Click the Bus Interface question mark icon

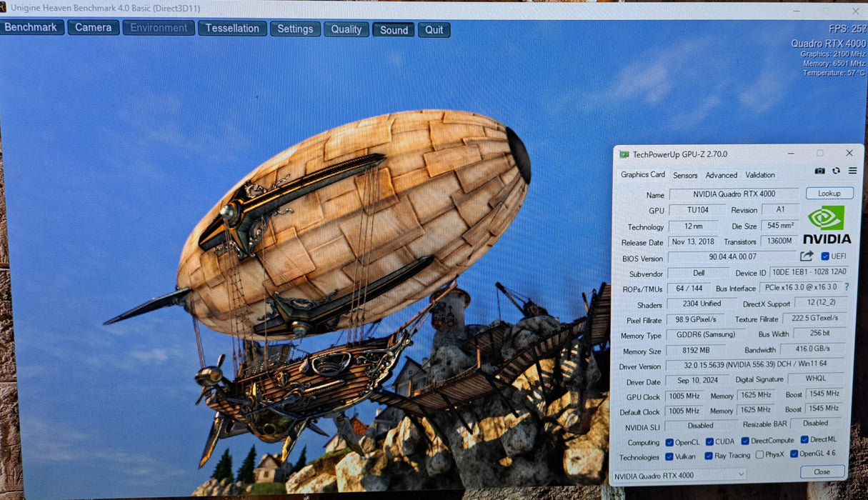847,286
